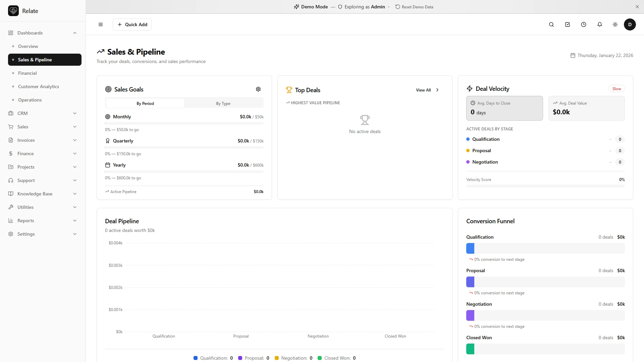Click the Projects folder icon

pyautogui.click(x=11, y=167)
